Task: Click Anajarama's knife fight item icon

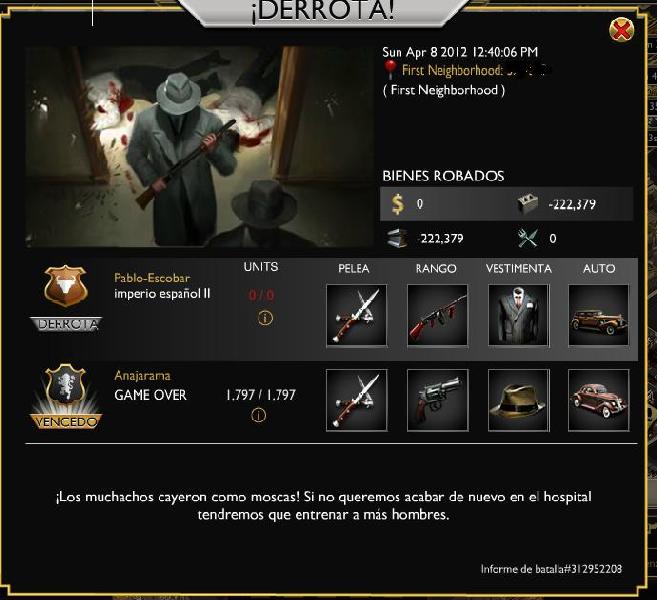Action: coord(357,400)
